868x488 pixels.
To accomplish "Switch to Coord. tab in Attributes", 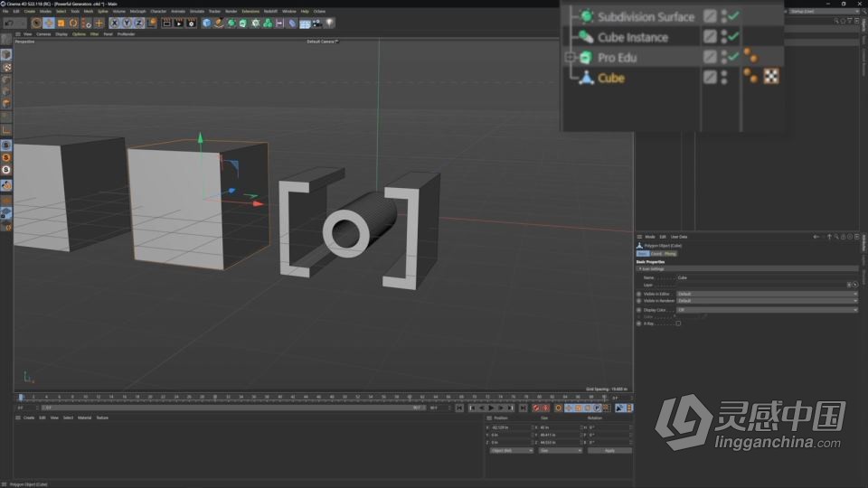I will coord(656,253).
